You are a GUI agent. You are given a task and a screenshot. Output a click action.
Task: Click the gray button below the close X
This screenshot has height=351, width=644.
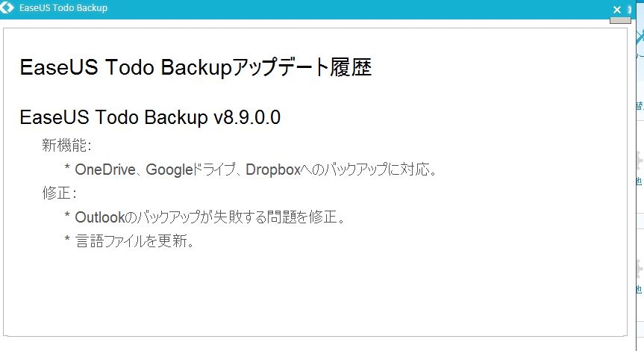(x=620, y=19)
